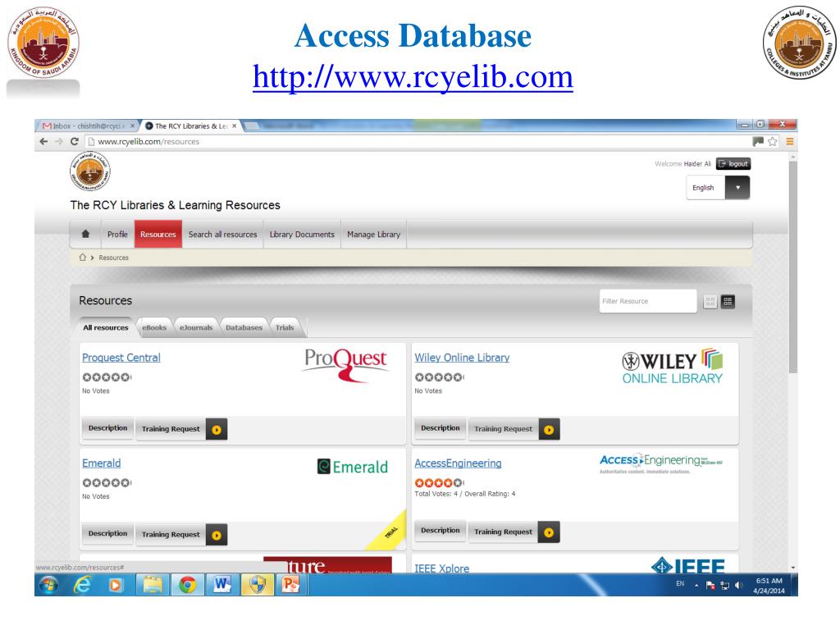Switch to the eBooks tab
The width and height of the screenshot is (840, 630).
click(x=154, y=327)
